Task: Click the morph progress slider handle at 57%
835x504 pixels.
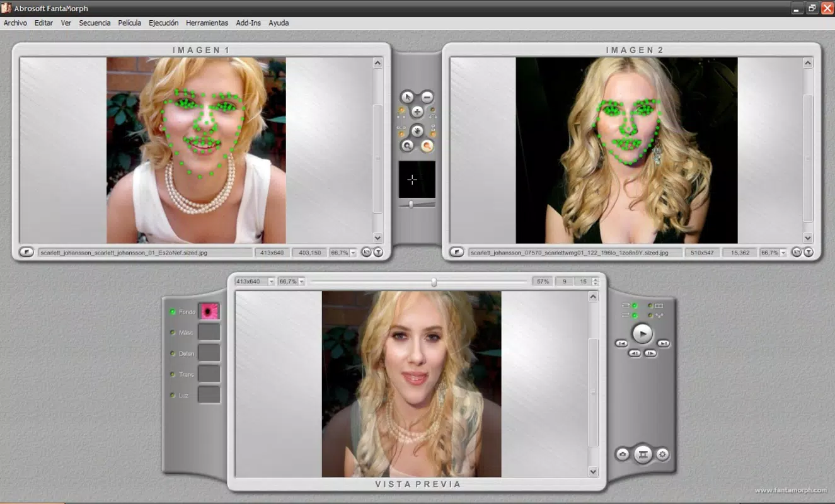Action: tap(434, 282)
